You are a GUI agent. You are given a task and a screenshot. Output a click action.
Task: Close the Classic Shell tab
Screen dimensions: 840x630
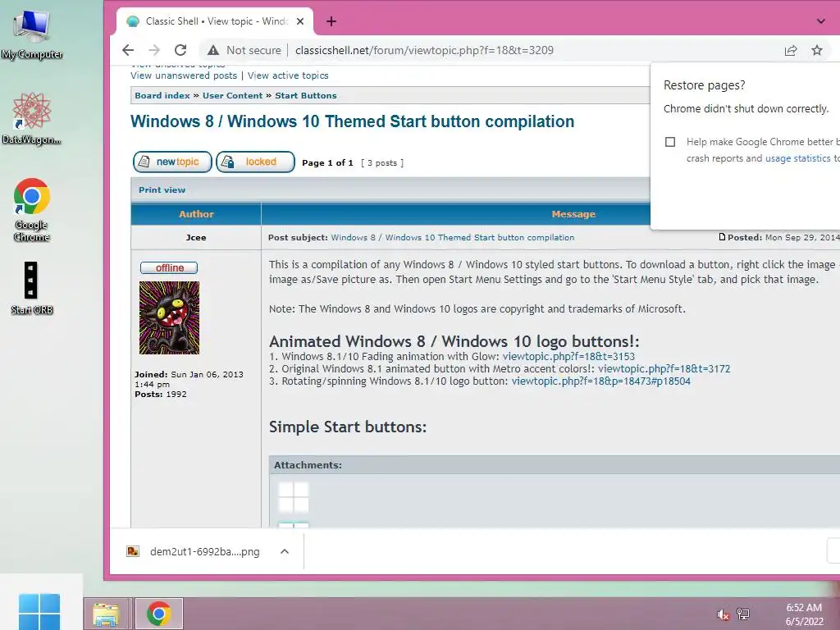pos(300,21)
